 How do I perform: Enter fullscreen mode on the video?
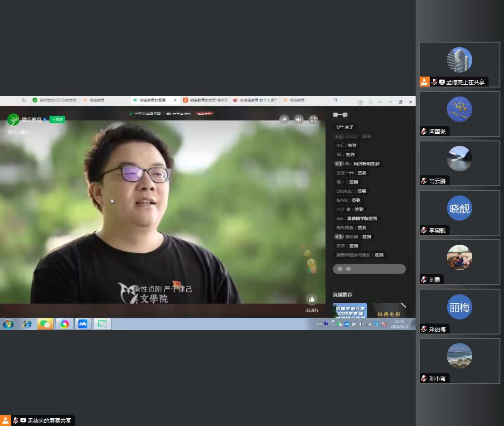[x=313, y=119]
